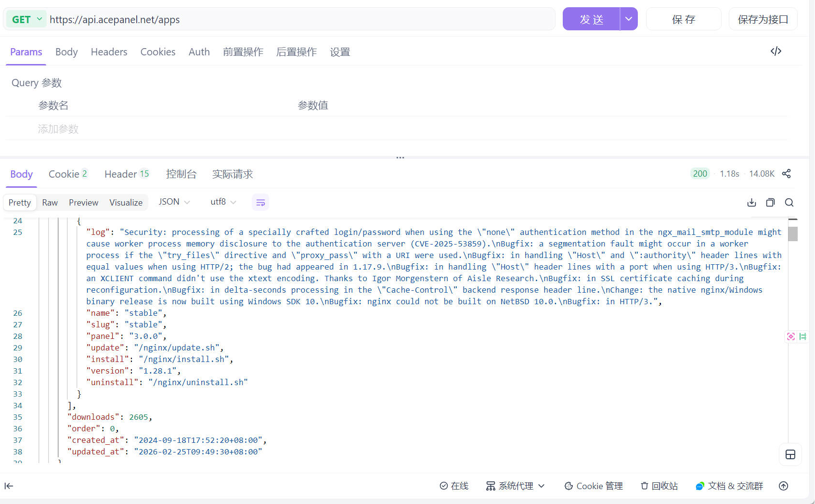Screen dimensions: 815x504
Task: Click the 添加参数 parameter name field
Action: pos(58,129)
